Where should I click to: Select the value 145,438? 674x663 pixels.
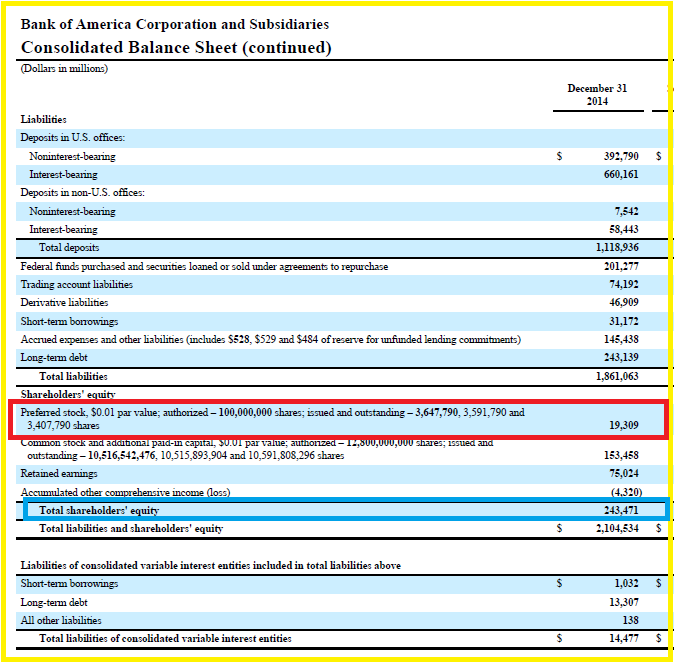tap(621, 339)
